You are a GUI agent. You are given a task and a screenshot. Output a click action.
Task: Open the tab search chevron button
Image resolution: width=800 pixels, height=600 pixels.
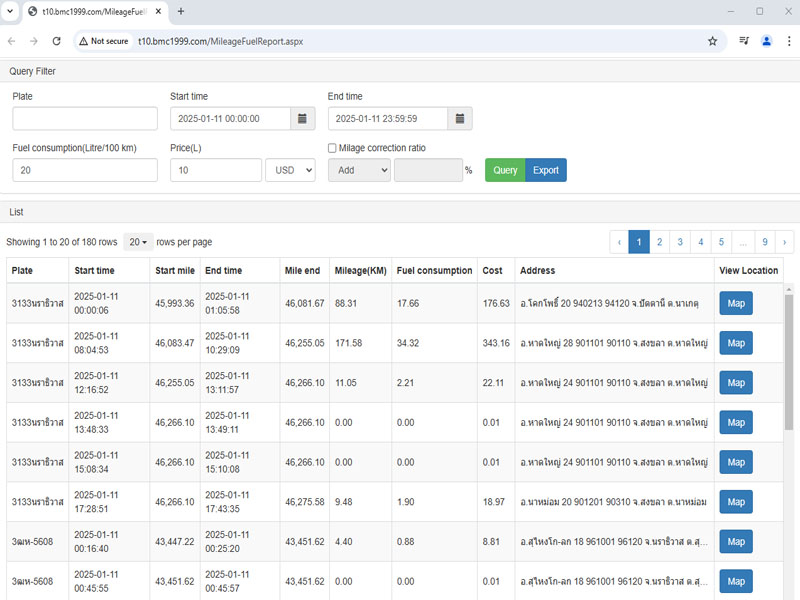[x=10, y=11]
